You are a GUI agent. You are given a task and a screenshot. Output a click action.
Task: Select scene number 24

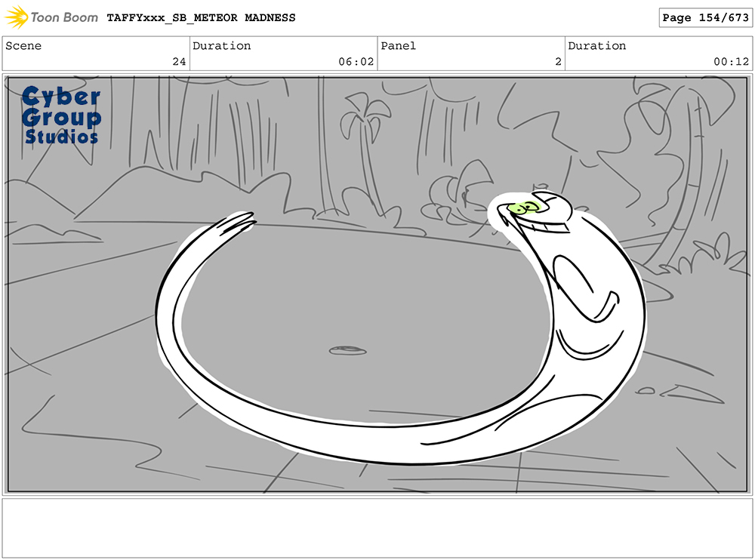pos(179,62)
